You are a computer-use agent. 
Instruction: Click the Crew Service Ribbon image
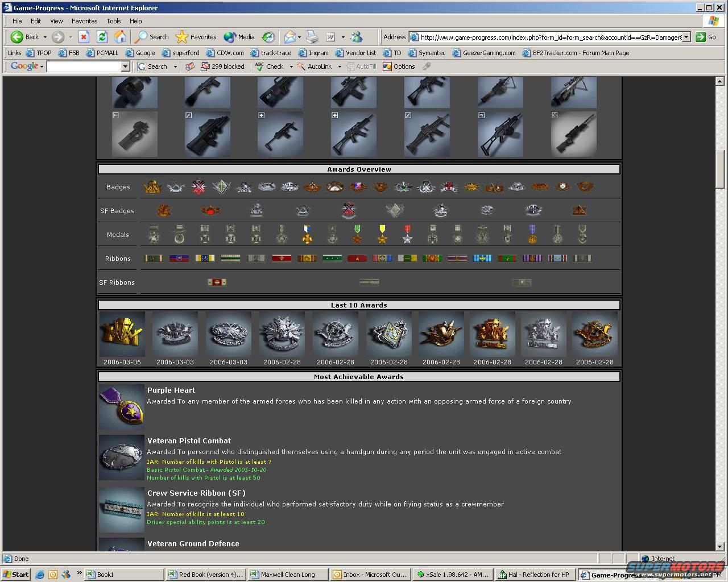pos(122,510)
